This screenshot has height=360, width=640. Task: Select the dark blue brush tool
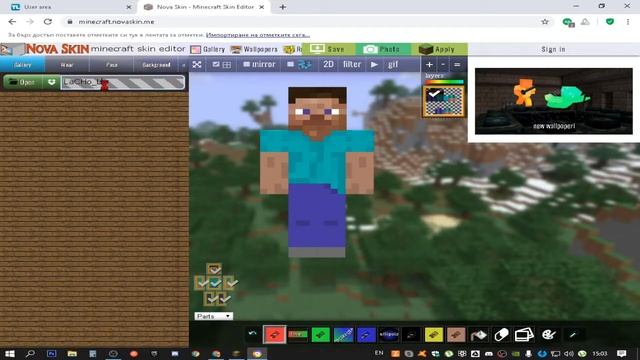(366, 334)
